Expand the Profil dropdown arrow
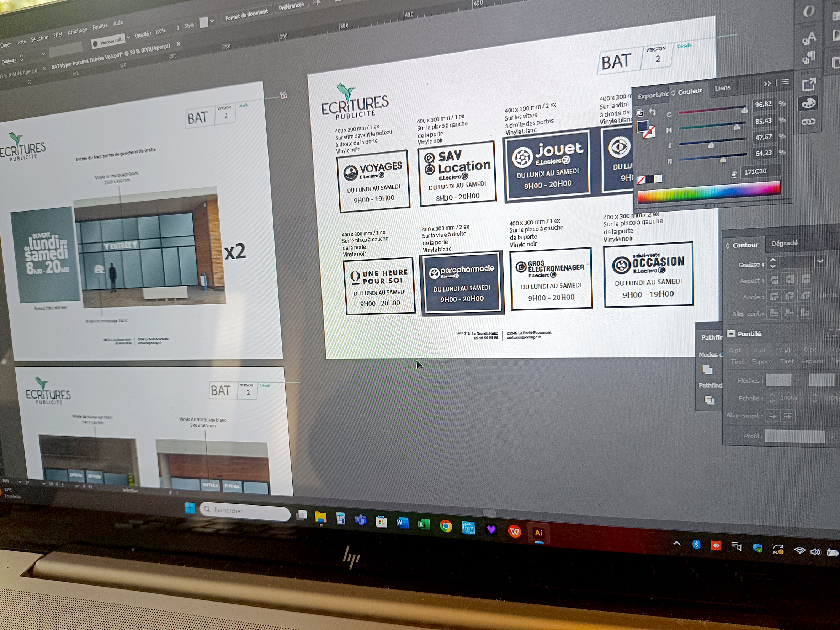840x630 pixels. 832,437
